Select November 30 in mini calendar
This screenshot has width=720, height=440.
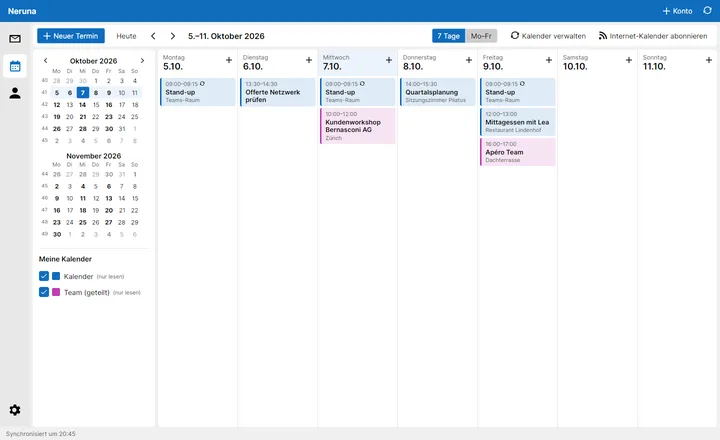[x=57, y=234]
